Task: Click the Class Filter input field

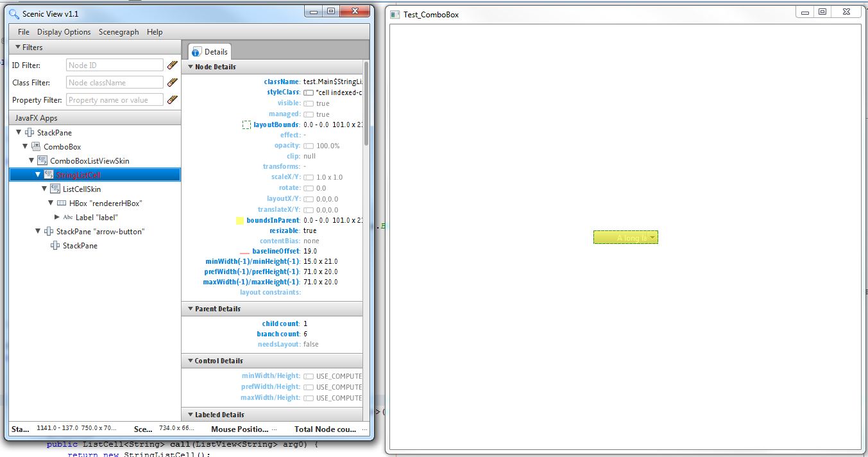Action: coord(115,82)
